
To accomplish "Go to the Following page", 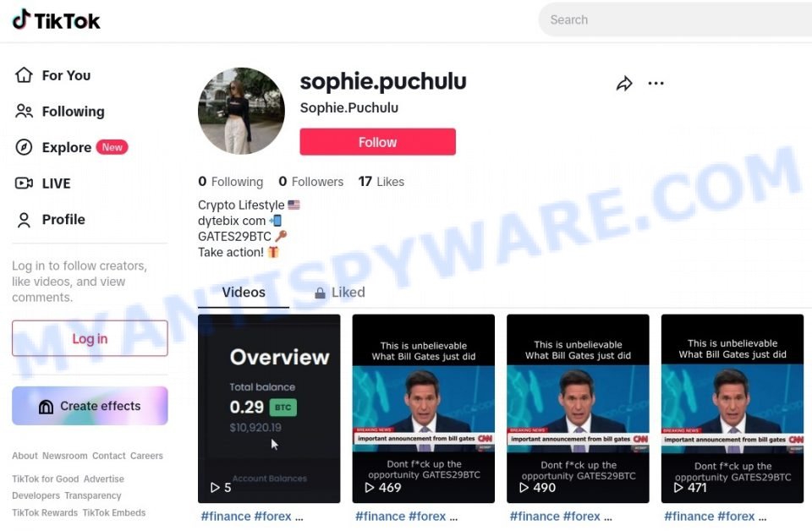I will 59,112.
